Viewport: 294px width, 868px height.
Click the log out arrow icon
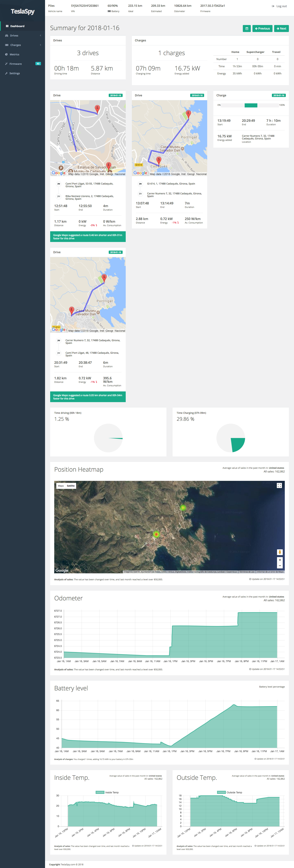pyautogui.click(x=273, y=6)
